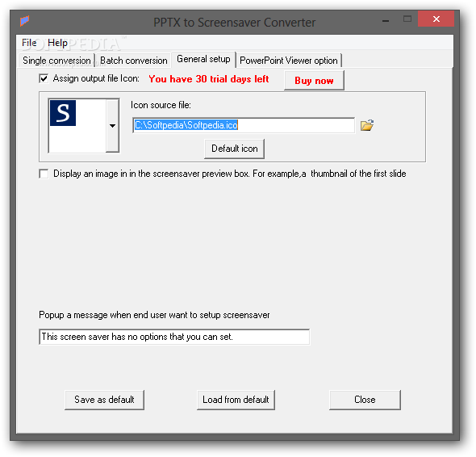Open the PowerPoint Viewer option tab
The height and width of the screenshot is (457, 476).
[x=289, y=61]
